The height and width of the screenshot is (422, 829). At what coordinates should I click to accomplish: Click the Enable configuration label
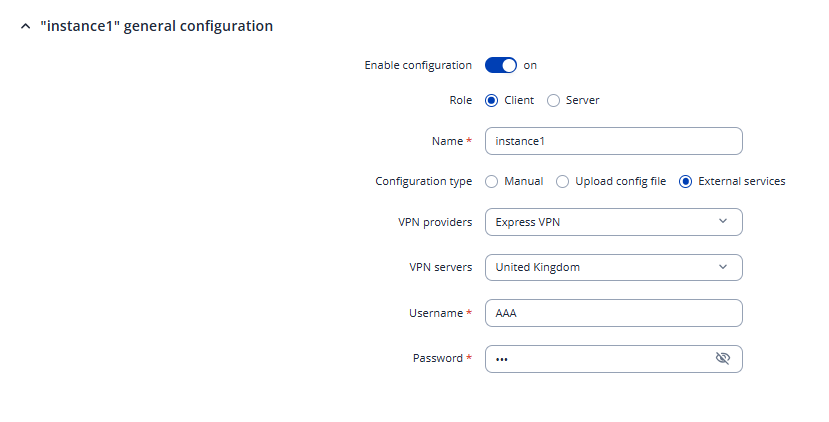418,65
